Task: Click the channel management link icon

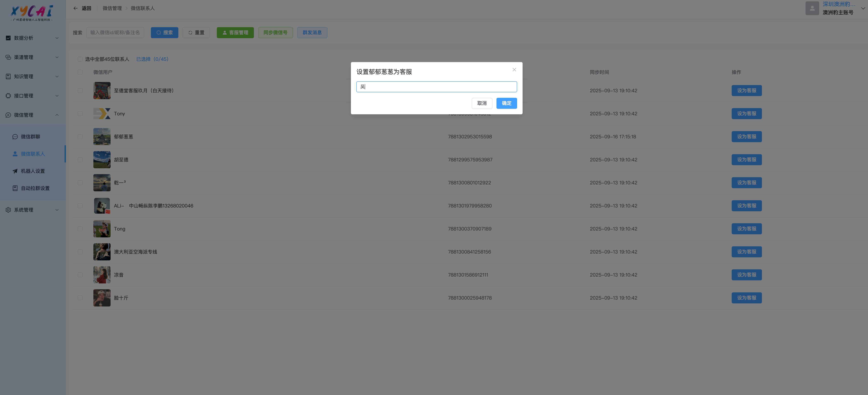Action: 8,57
